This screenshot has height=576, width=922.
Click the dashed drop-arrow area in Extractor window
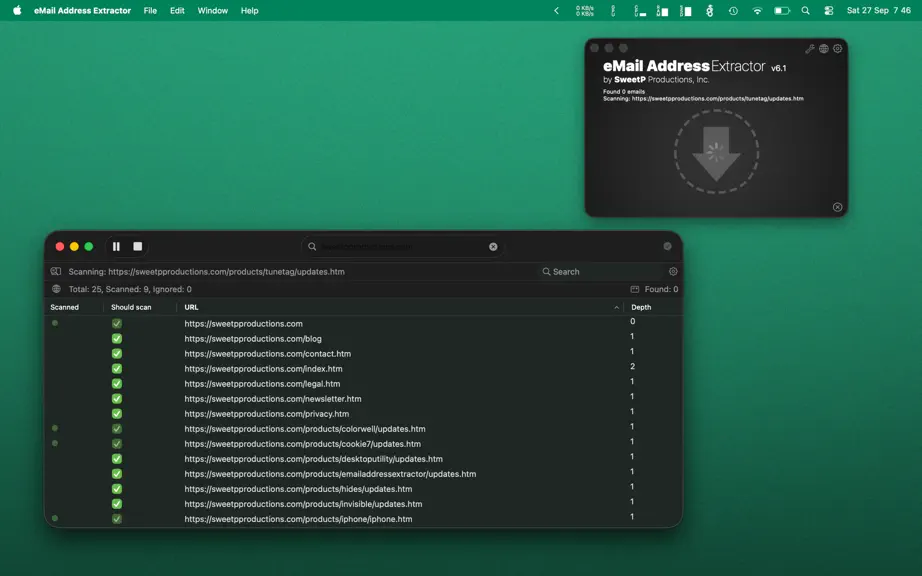tap(716, 152)
